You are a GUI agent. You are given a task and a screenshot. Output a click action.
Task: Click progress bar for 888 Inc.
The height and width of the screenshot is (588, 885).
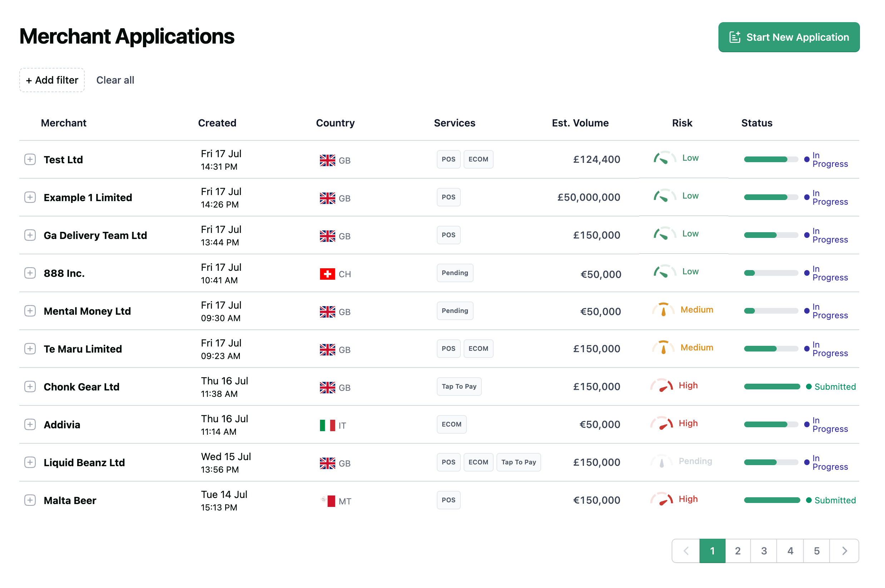pos(771,273)
